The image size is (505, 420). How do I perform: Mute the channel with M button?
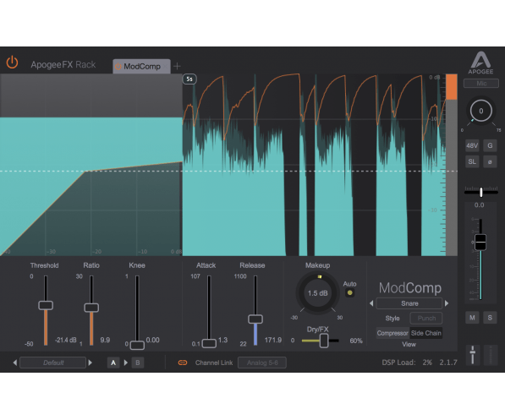[472, 318]
